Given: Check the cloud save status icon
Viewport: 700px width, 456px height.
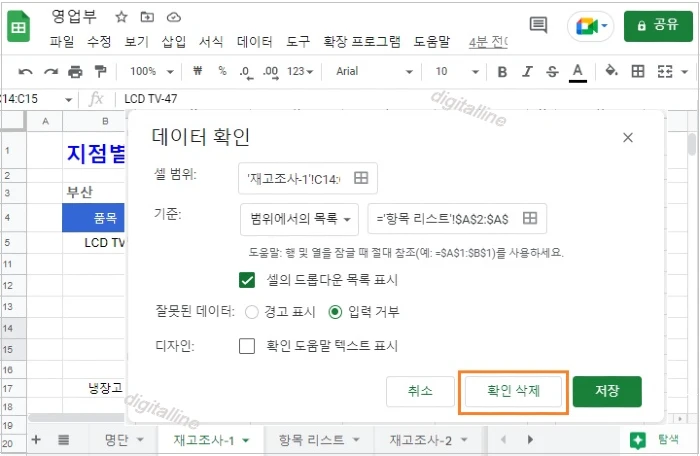Looking at the screenshot, I should [x=174, y=17].
